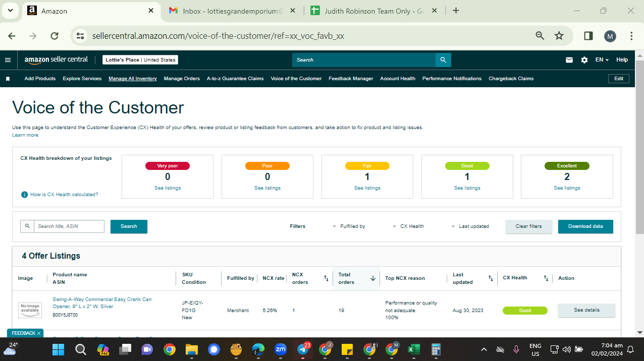Expand the CX Health filter
644x361 pixels.
408,226
